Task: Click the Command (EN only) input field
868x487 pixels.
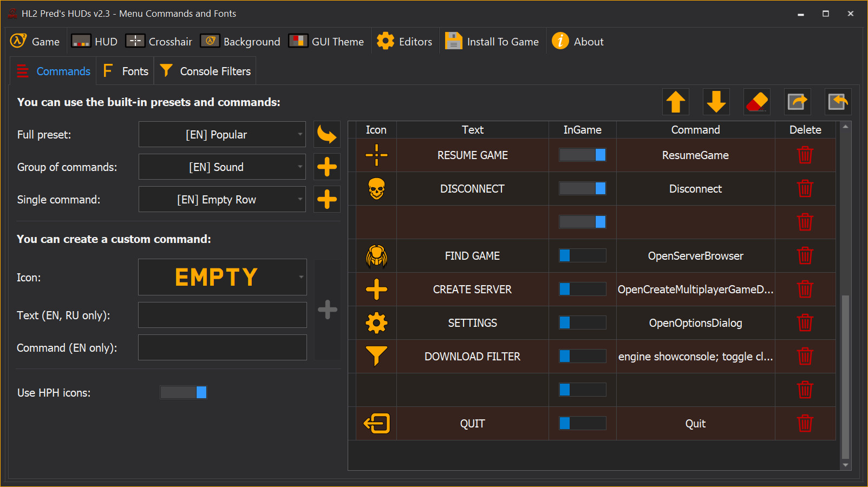Action: [x=222, y=347]
